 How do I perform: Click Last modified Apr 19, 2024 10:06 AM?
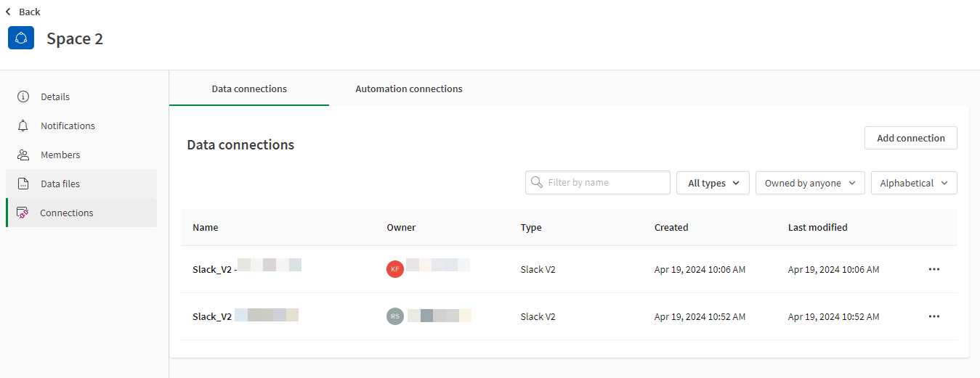tap(834, 269)
